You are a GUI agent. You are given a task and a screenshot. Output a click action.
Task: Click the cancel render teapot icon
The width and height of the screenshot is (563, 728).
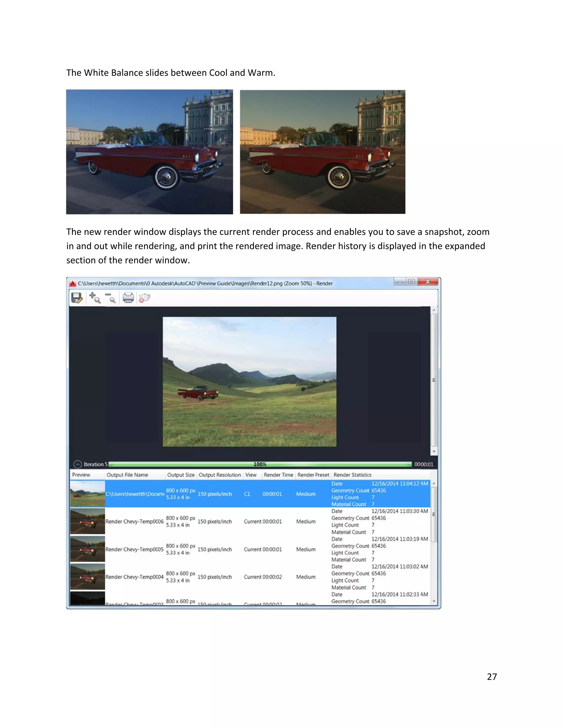coord(144,298)
